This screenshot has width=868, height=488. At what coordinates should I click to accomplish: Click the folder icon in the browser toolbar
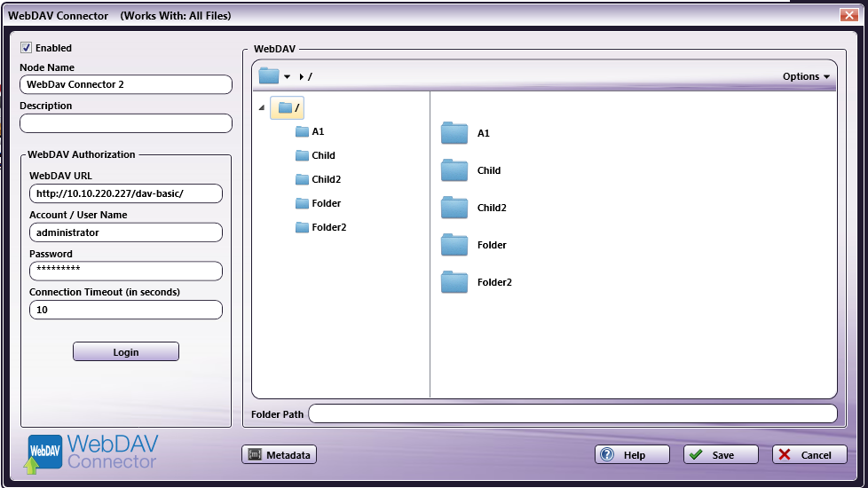tap(269, 75)
